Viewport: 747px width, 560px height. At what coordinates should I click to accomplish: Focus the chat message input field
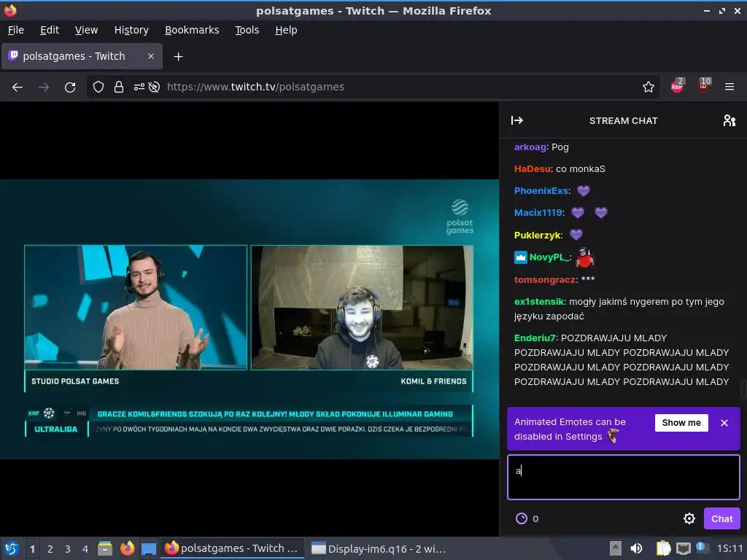click(624, 477)
